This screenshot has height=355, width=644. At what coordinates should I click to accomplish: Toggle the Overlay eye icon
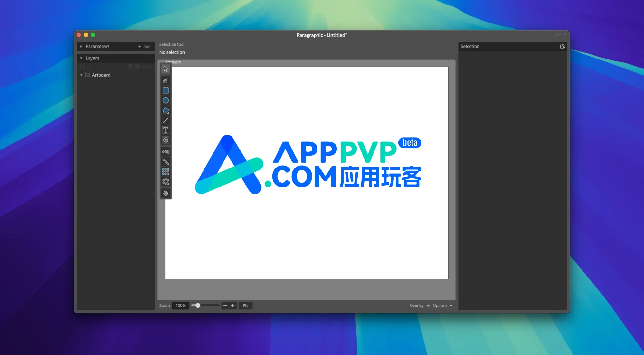pos(428,305)
